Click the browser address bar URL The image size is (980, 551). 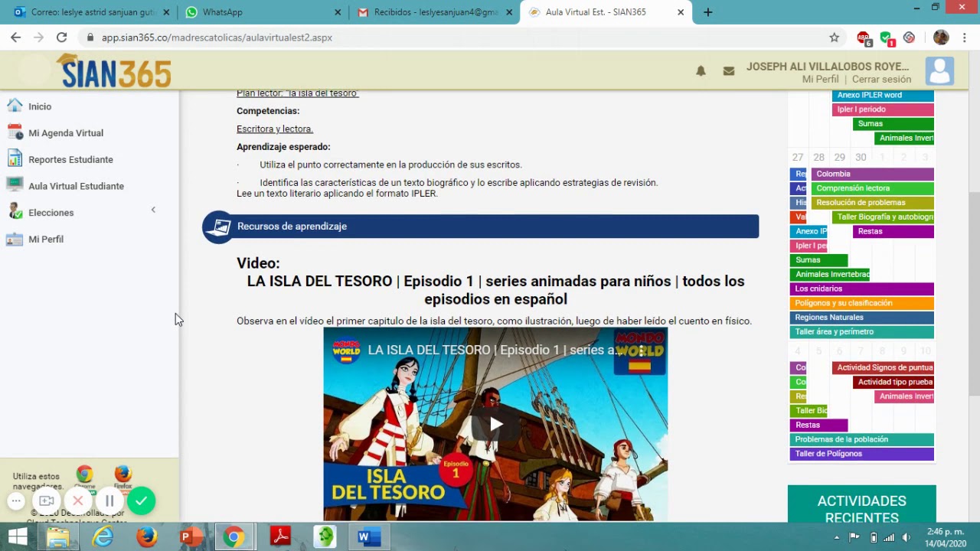[x=217, y=37]
